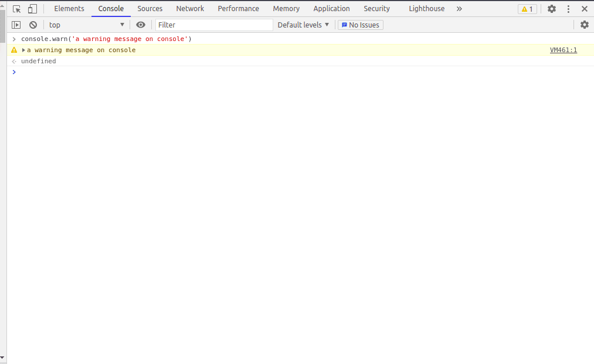The width and height of the screenshot is (594, 364).
Task: Focus the Filter input field
Action: [x=214, y=25]
